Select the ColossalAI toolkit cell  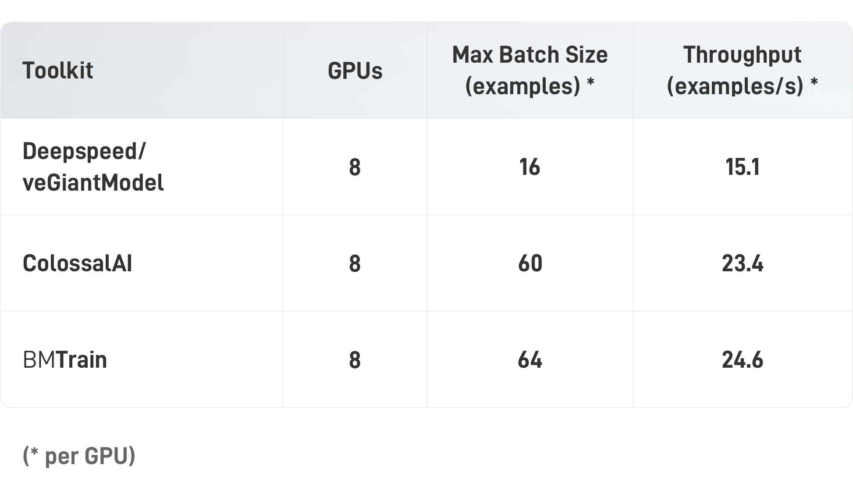click(77, 264)
